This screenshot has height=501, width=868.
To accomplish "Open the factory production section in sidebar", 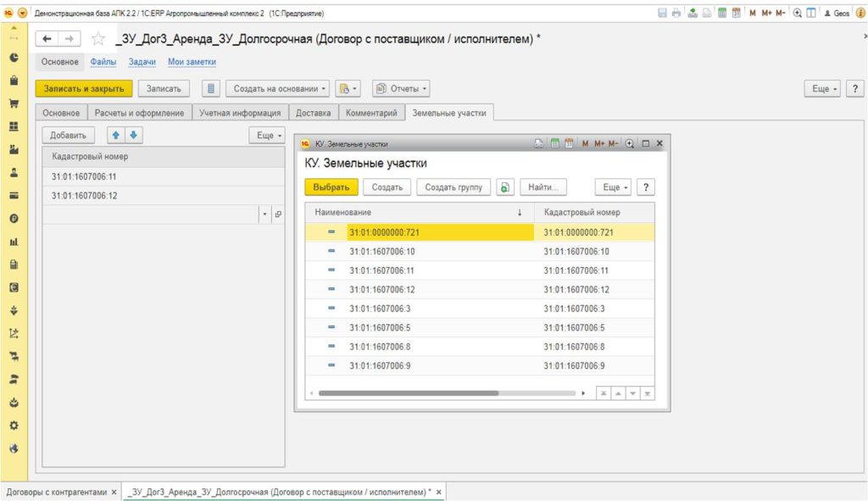I will pos(14,149).
